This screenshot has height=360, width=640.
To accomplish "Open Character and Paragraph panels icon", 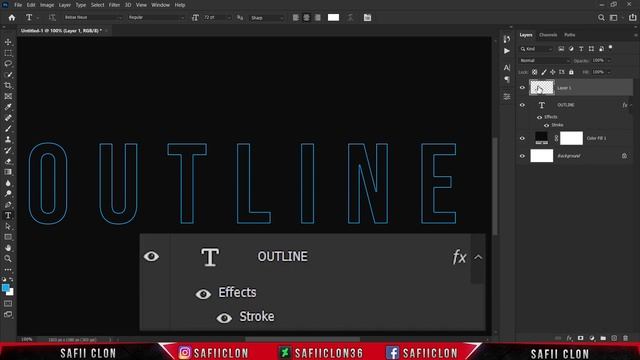I will (x=367, y=18).
